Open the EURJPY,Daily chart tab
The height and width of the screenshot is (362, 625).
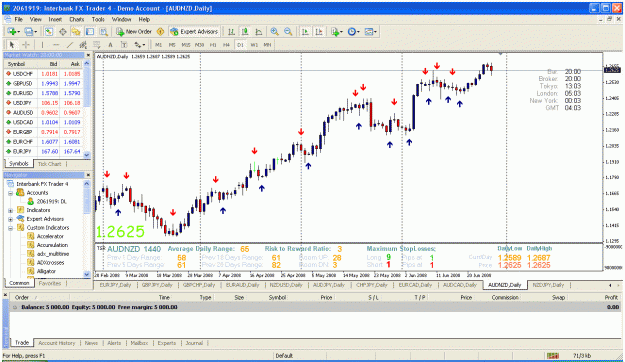pyautogui.click(x=115, y=285)
